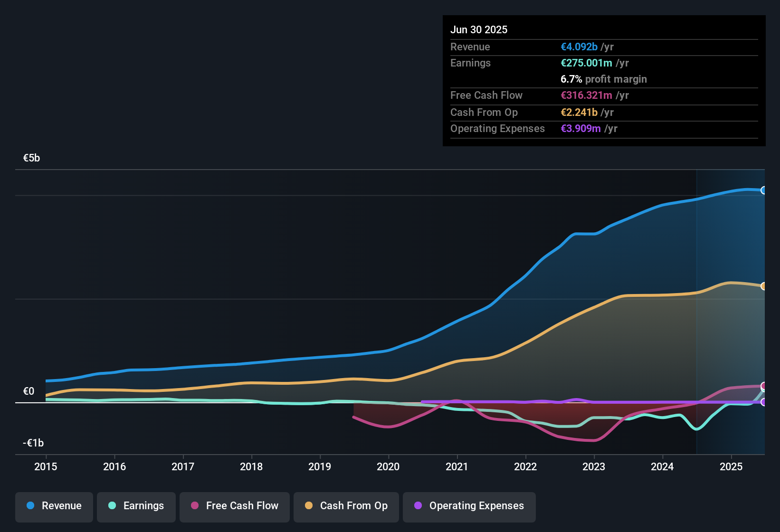Click the teal Earnings legend dot
Image resolution: width=780 pixels, height=532 pixels.
pyautogui.click(x=112, y=506)
